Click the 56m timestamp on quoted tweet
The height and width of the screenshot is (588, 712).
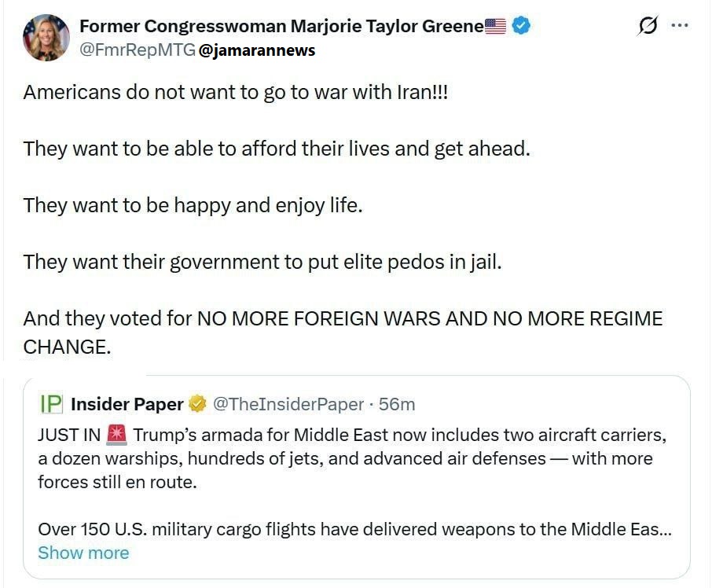pyautogui.click(x=397, y=404)
